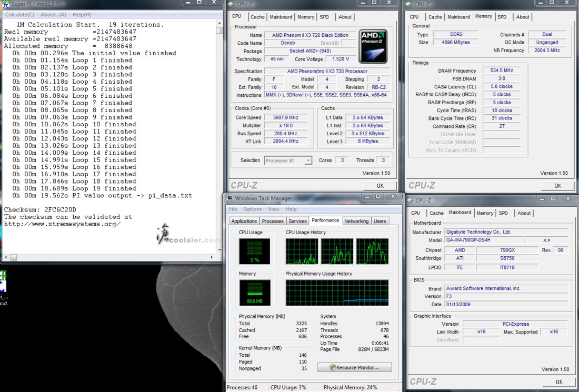
Task: Open Calculate(C) menu in Super PI
Action: (x=19, y=14)
